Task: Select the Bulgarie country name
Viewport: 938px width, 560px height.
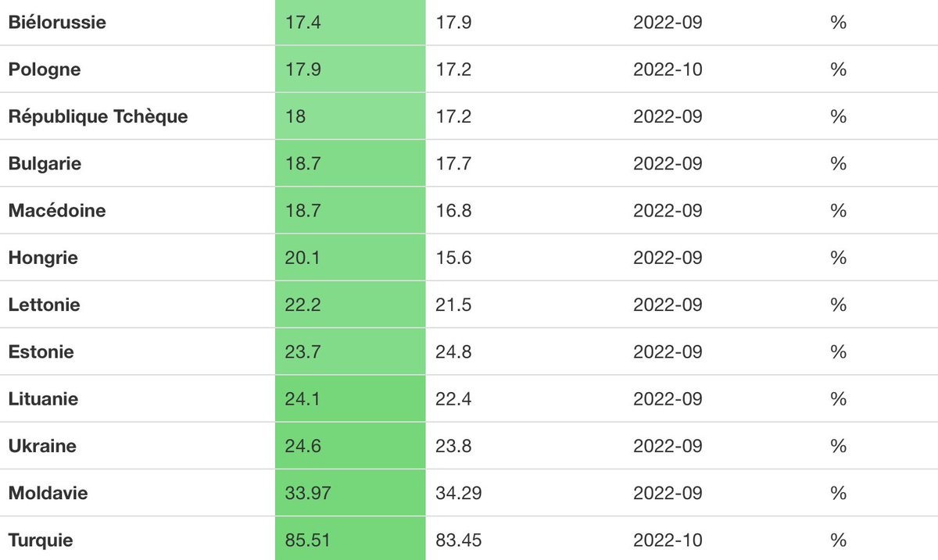Action: [x=45, y=163]
